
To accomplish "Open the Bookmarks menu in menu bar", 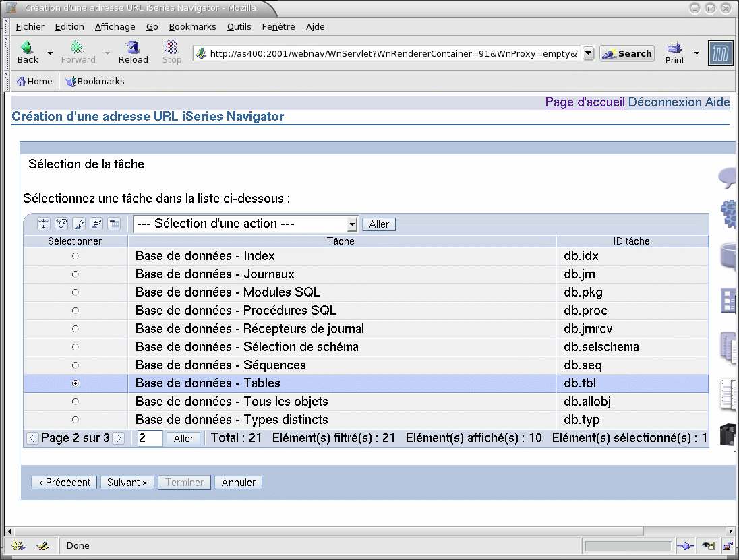I will [192, 27].
